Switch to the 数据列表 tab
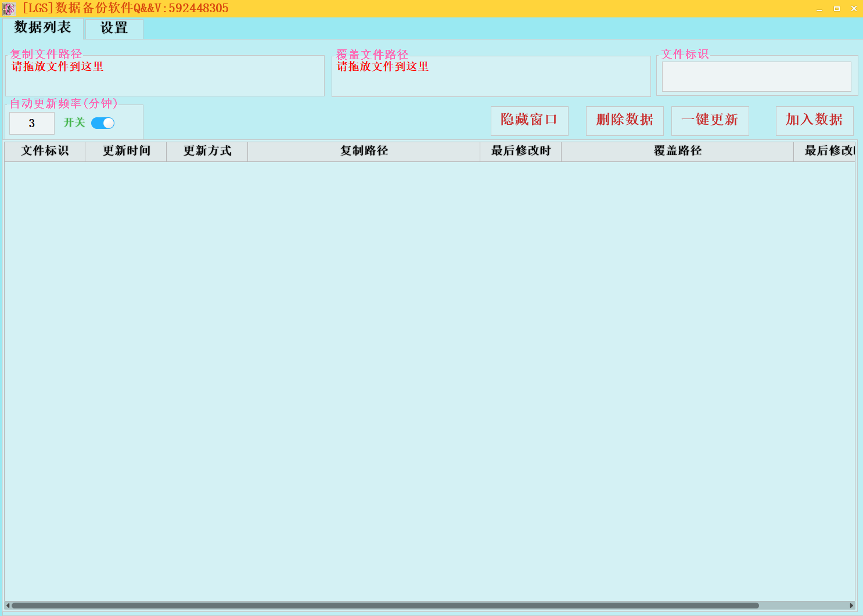This screenshot has width=863, height=616. [x=43, y=28]
